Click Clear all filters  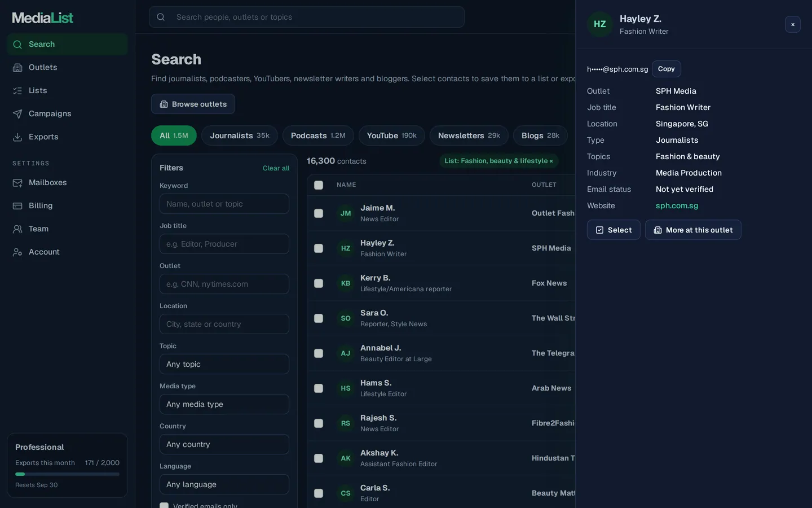pos(276,168)
